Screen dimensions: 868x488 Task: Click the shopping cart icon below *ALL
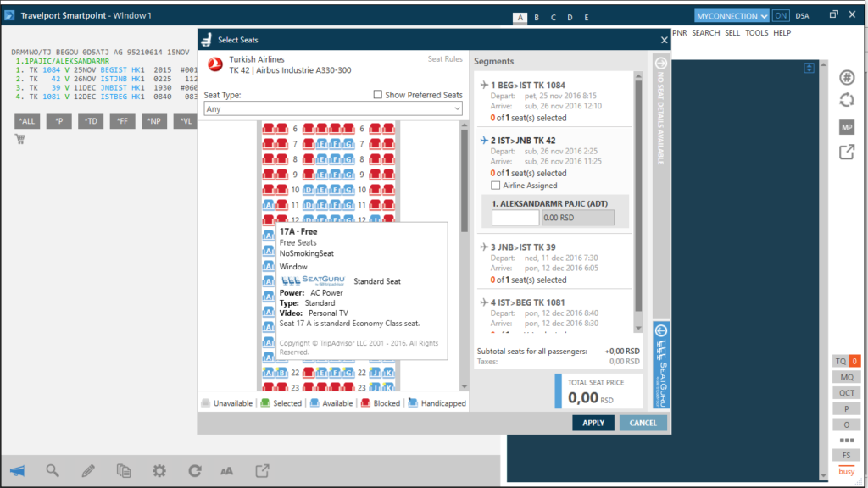20,139
